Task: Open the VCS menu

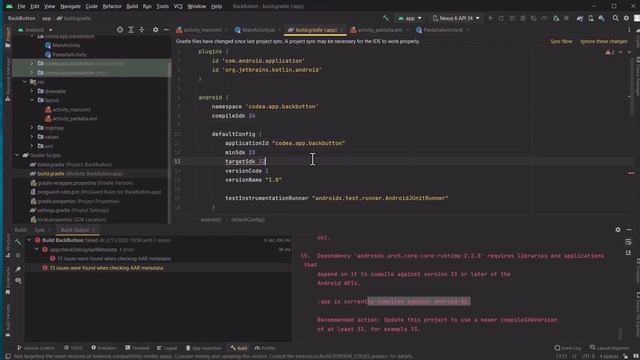Action: [178, 6]
